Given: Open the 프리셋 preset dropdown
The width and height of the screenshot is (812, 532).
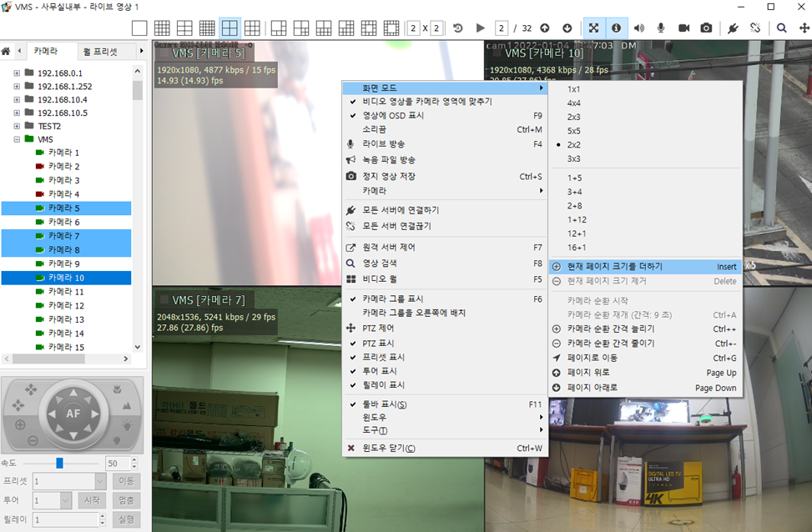Looking at the screenshot, I should (x=99, y=481).
